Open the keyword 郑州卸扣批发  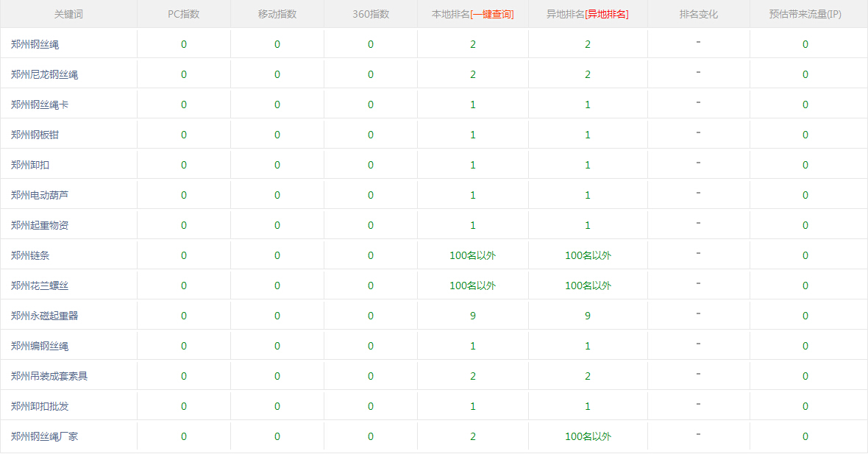40,406
